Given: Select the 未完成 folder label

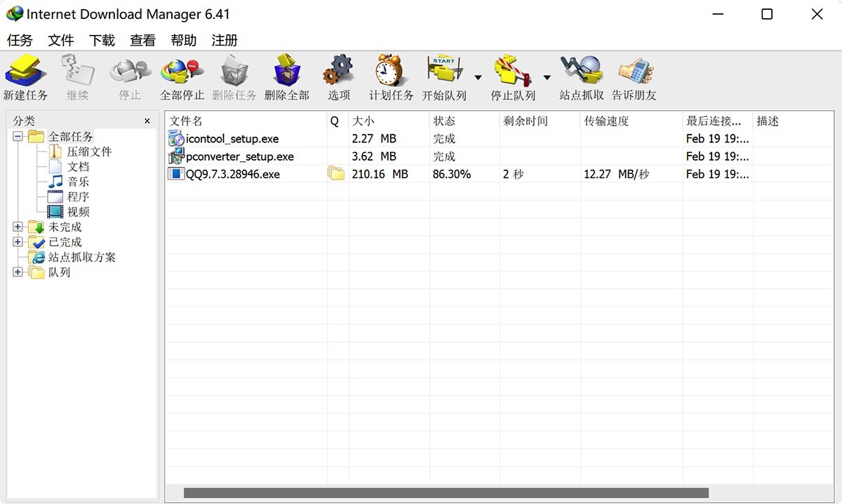Looking at the screenshot, I should [65, 227].
